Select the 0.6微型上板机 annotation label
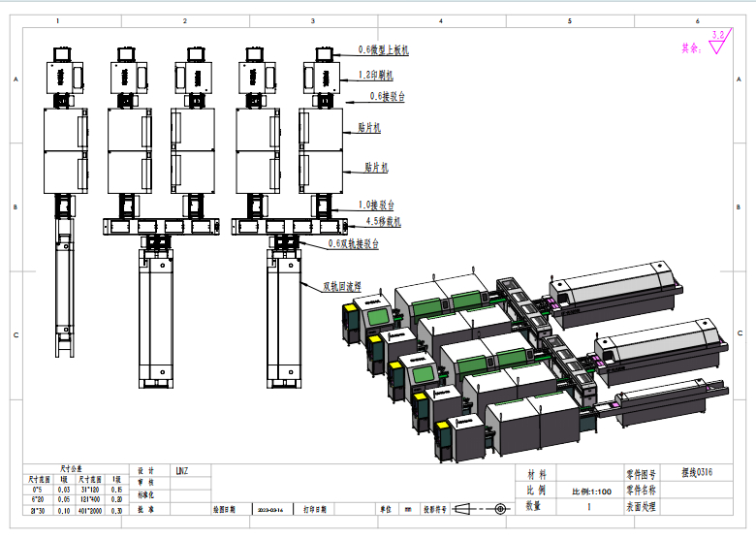This screenshot has height=539, width=756. [x=385, y=48]
